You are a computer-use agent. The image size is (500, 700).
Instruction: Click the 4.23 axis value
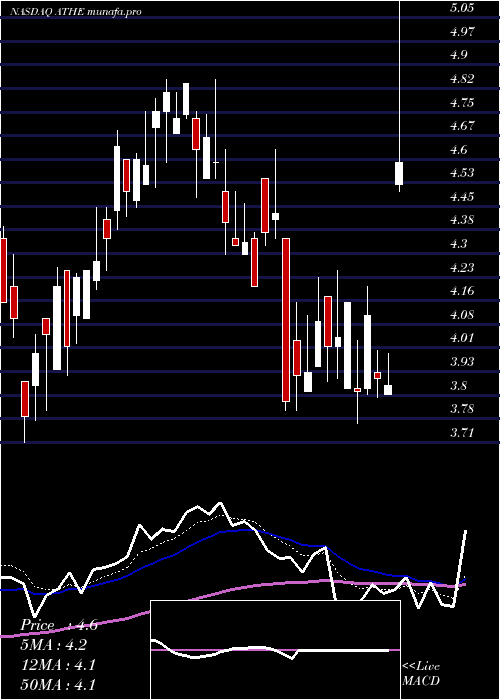tap(462, 267)
